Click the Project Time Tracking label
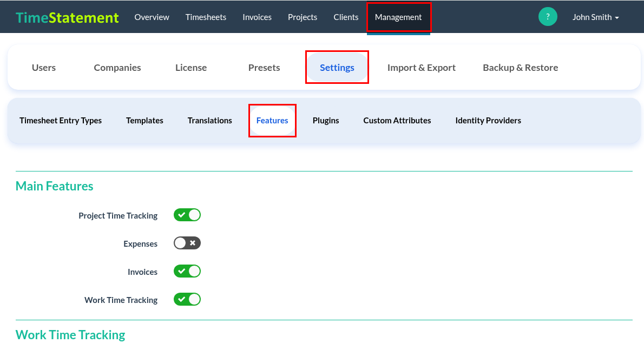 coord(118,216)
